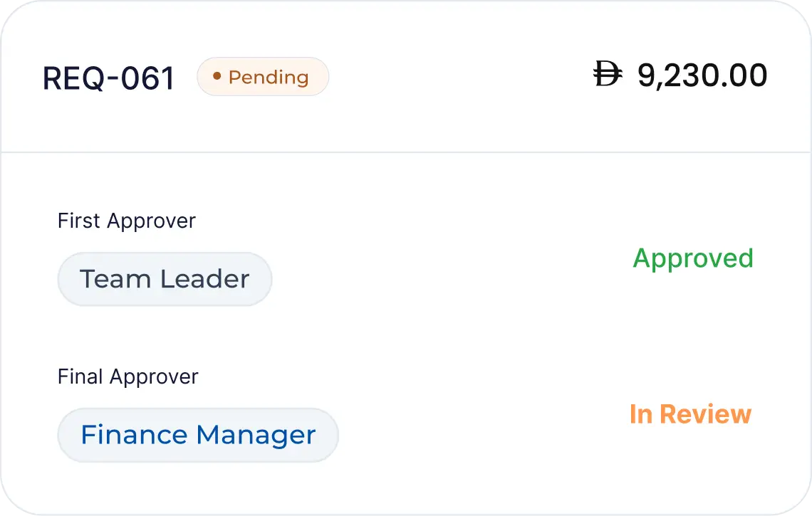Select the Team Leader chip

click(x=165, y=279)
